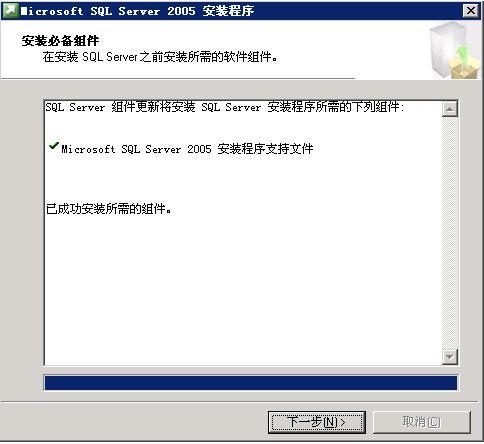Click the 安装必备组件 heading
This screenshot has width=484, height=444.
click(x=60, y=41)
